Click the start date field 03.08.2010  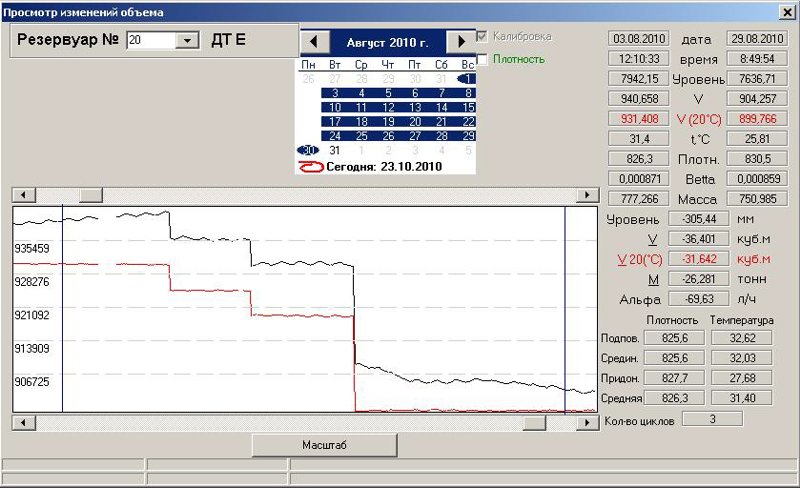pyautogui.click(x=639, y=39)
